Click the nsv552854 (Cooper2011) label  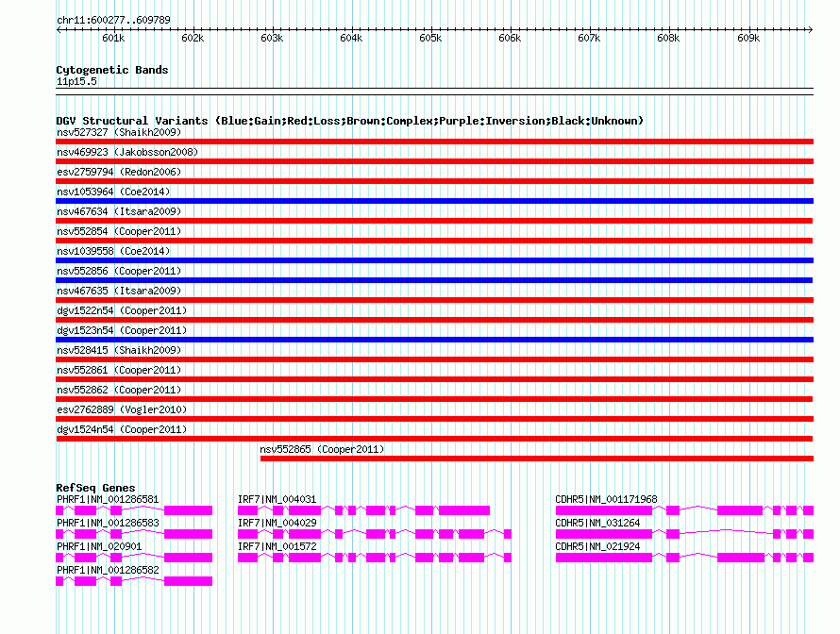point(119,231)
